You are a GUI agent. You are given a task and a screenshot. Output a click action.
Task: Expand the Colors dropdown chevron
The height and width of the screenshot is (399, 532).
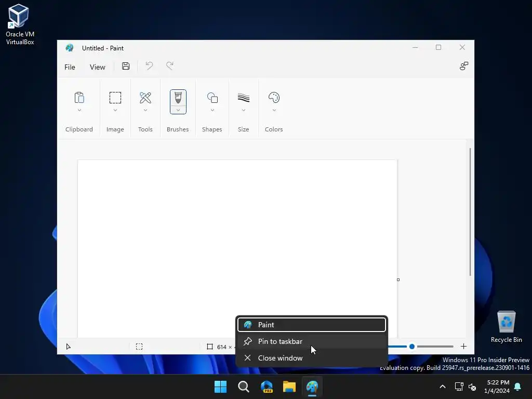(274, 110)
